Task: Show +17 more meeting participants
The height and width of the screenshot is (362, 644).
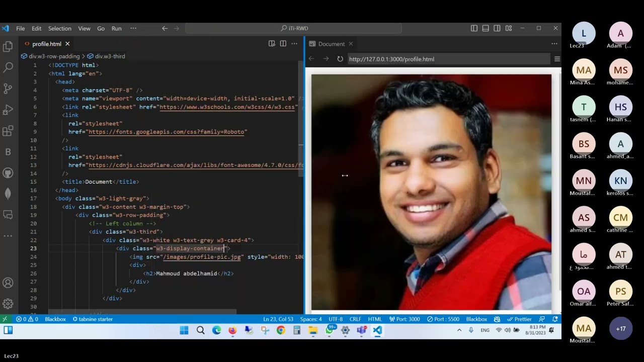Action: click(620, 329)
